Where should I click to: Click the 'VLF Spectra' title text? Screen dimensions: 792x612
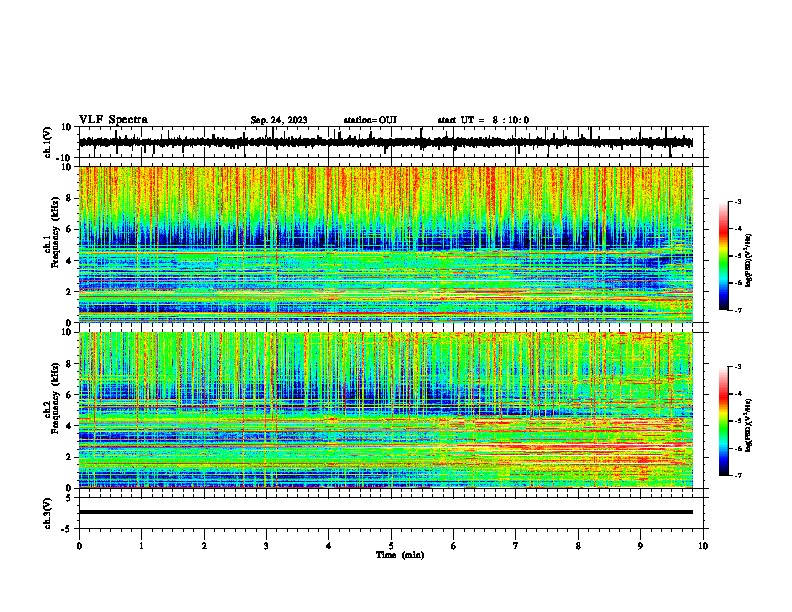pos(113,120)
